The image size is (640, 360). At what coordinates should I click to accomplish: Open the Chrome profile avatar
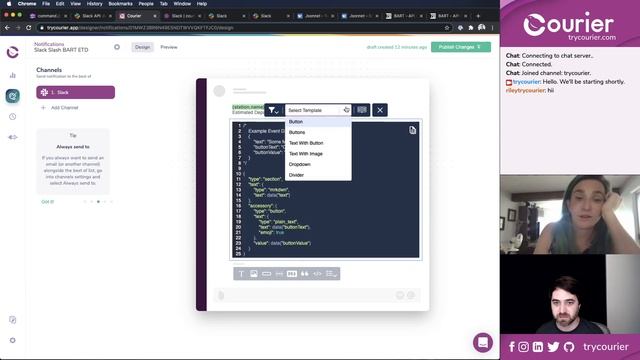point(482,27)
